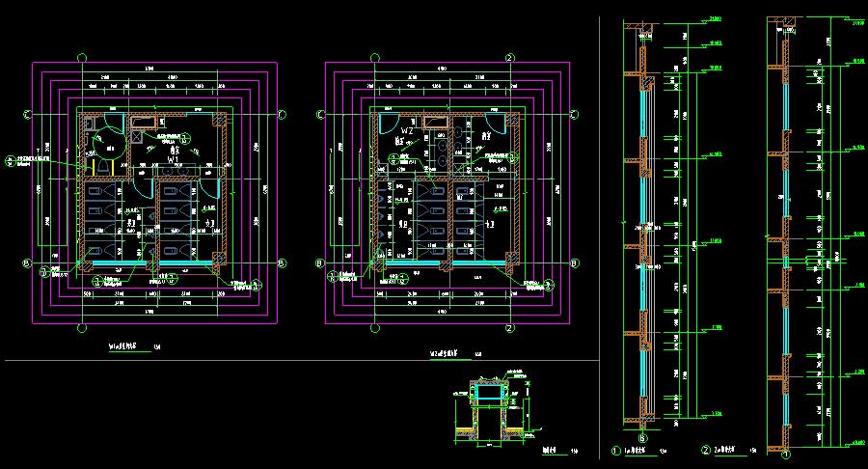Select axis bubble B right of right plan
This screenshot has height=469, width=868.
[574, 262]
